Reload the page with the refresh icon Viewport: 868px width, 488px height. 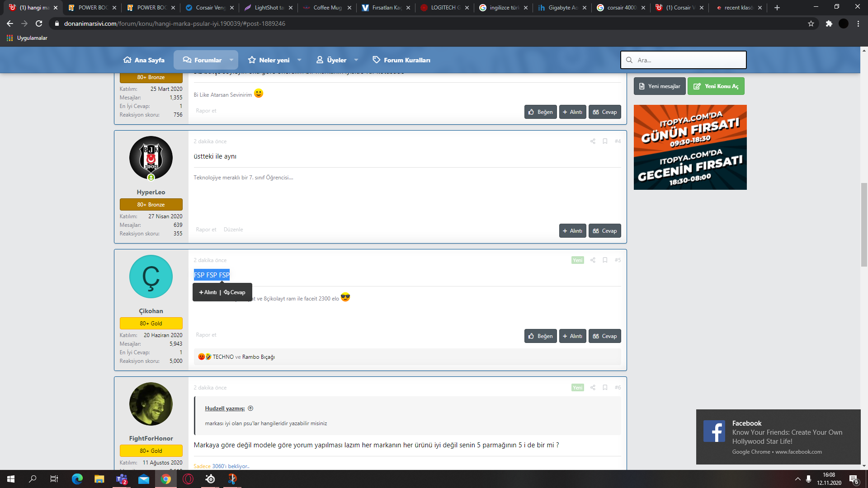point(39,23)
